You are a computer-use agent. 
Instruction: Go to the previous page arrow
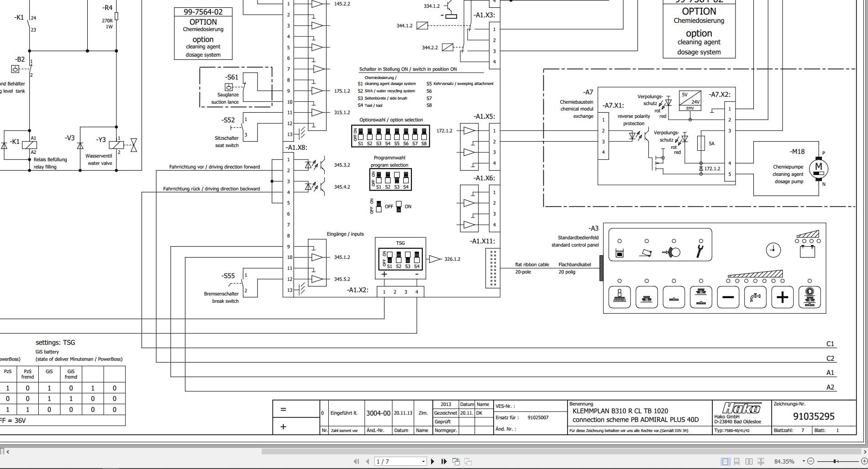pyautogui.click(x=368, y=461)
